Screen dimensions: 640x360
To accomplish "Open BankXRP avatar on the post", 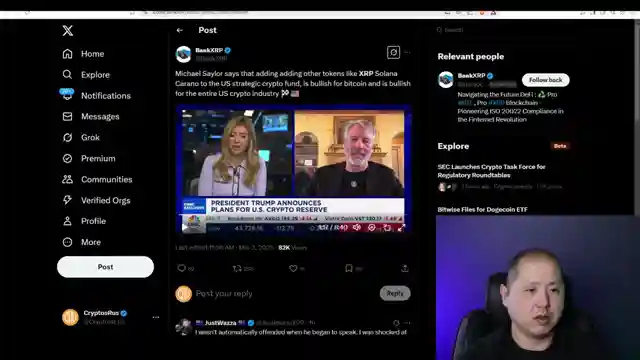I will pyautogui.click(x=183, y=54).
